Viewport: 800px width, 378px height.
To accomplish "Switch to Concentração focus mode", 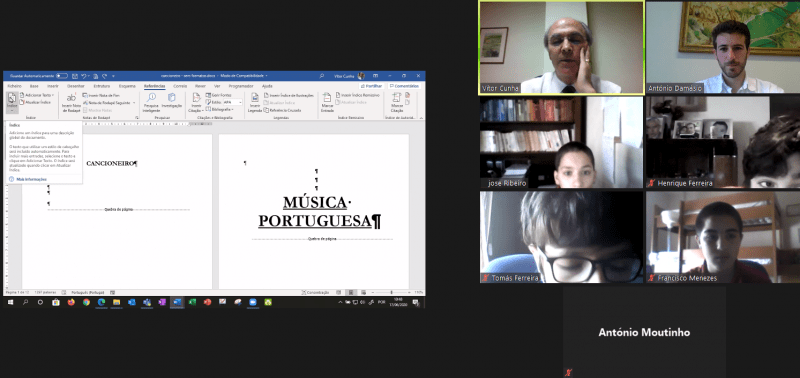I will click(316, 292).
